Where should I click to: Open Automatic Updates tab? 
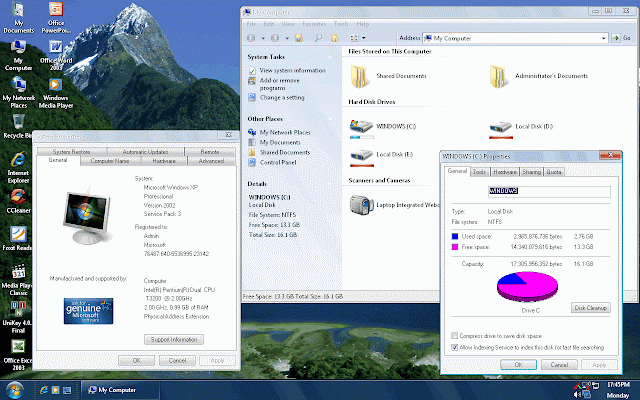click(145, 151)
